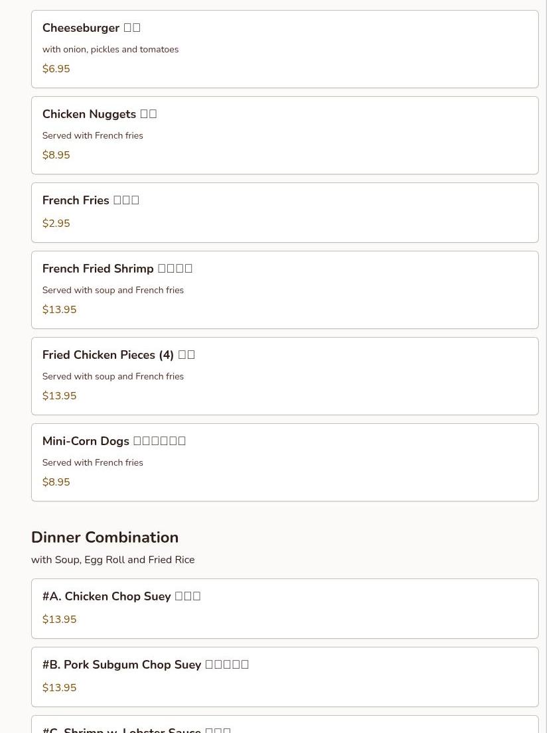Click the Mini-Corn Dogs $8.95 price

click(x=56, y=482)
